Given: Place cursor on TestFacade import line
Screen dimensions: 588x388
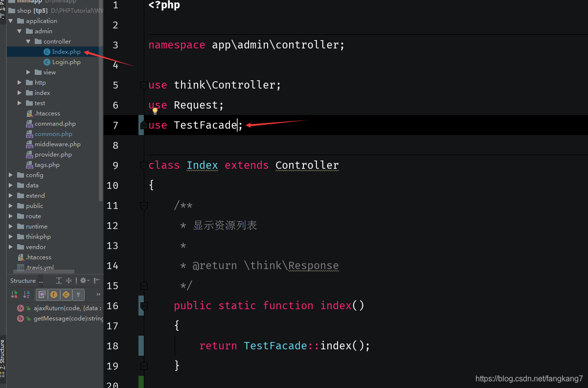Looking at the screenshot, I should coord(346,125).
